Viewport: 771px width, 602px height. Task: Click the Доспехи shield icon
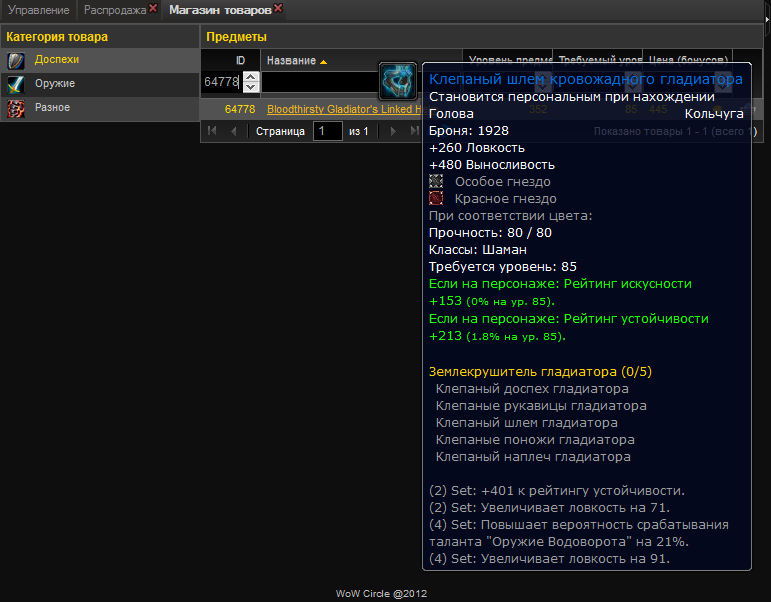16,60
